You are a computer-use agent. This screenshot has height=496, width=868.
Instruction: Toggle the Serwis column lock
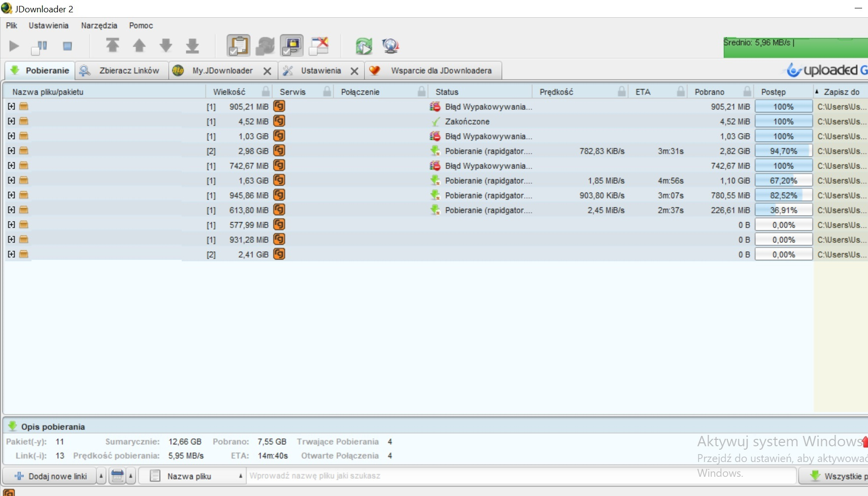click(327, 91)
